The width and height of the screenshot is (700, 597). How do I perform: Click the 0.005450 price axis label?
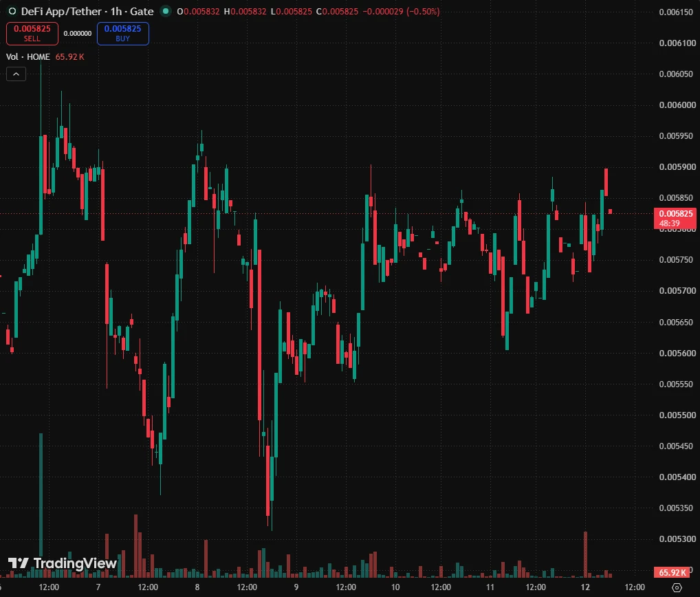tap(676, 446)
